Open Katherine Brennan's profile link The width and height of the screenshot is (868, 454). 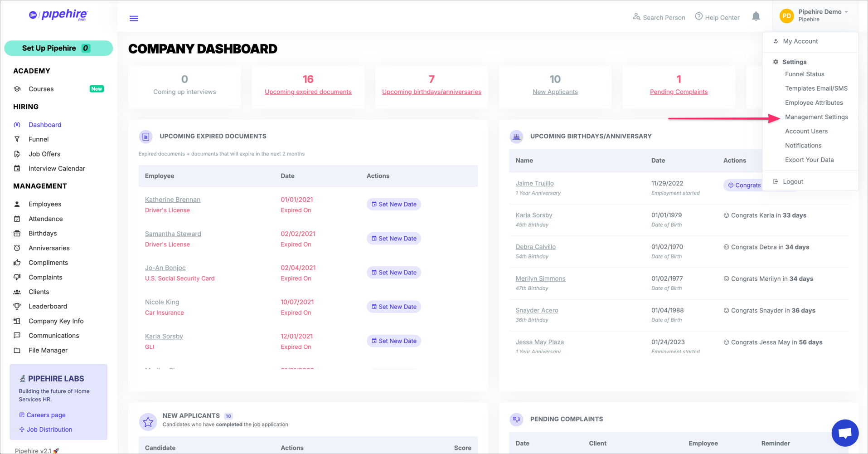click(x=173, y=200)
